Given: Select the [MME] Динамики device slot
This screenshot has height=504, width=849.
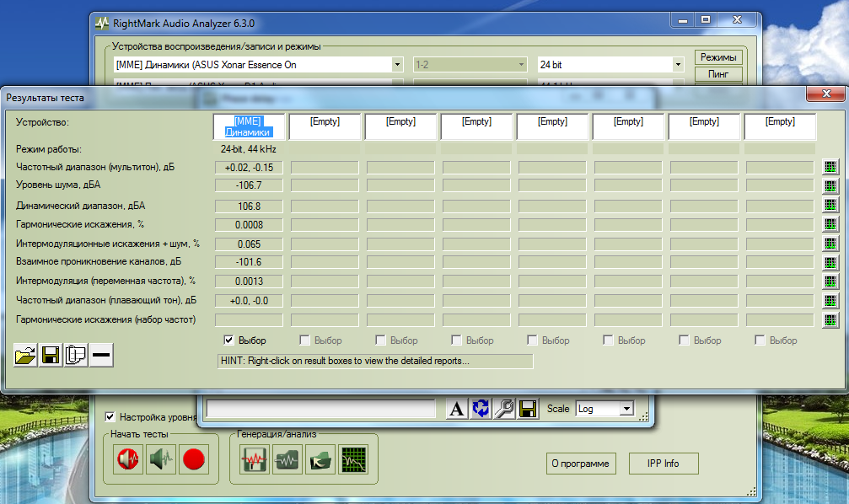Looking at the screenshot, I should pyautogui.click(x=249, y=126).
